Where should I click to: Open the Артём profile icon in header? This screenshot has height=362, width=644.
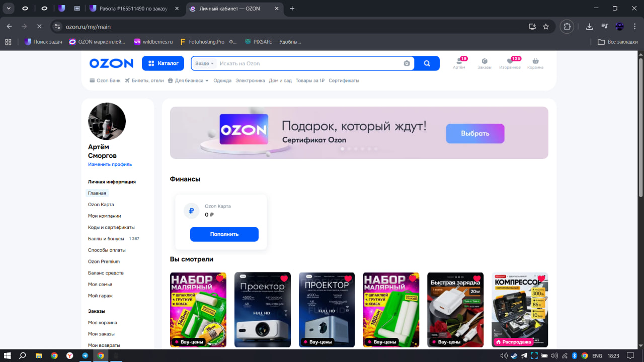pyautogui.click(x=459, y=63)
